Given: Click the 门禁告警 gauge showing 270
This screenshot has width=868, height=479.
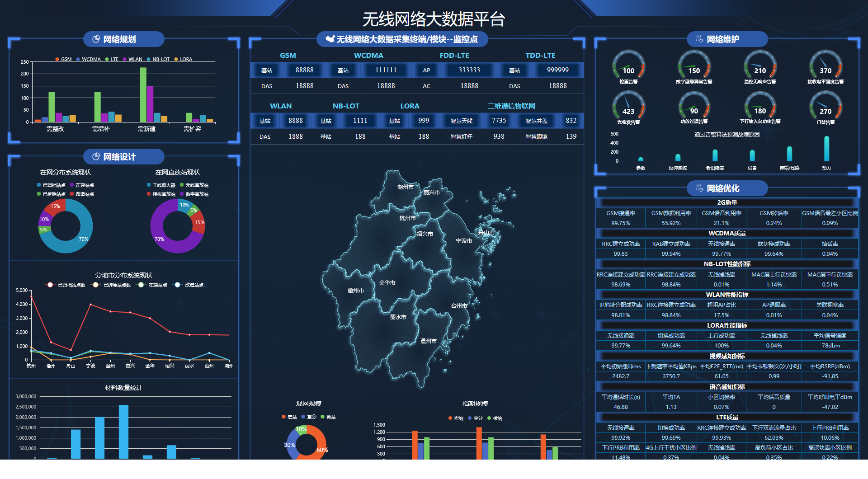Looking at the screenshot, I should tap(826, 108).
